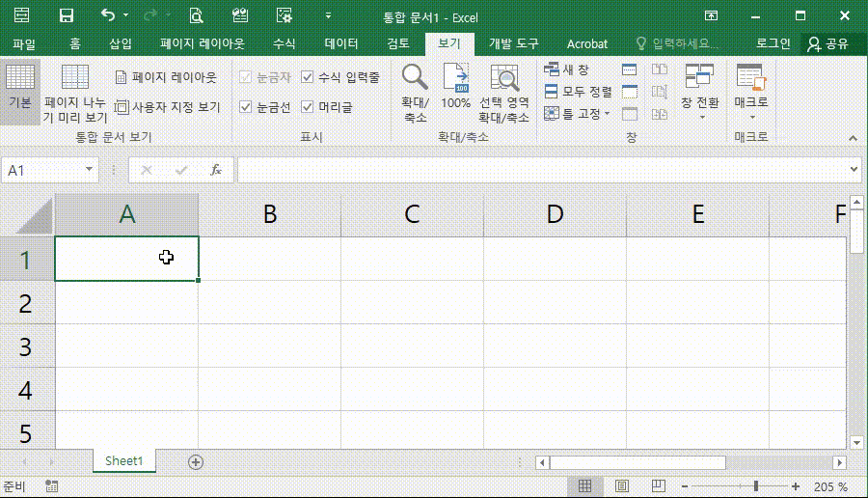Expand the formula bar with the chevron
Viewport: 868px width, 498px height.
pyautogui.click(x=854, y=170)
